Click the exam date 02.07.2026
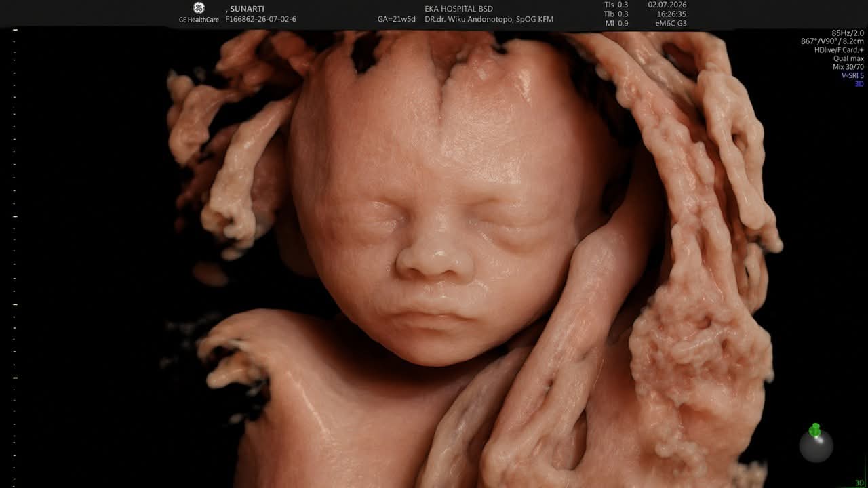The width and height of the screenshot is (868, 488). [667, 5]
